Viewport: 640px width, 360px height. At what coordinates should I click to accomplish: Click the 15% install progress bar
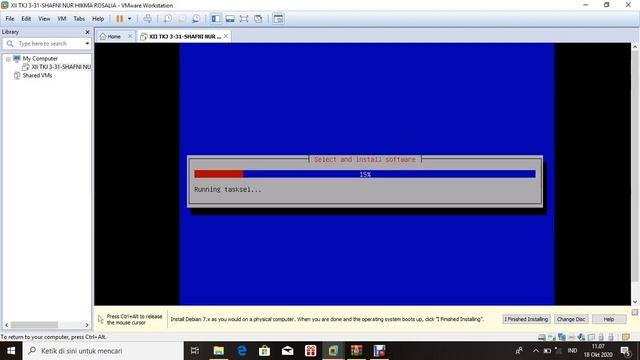(365, 174)
